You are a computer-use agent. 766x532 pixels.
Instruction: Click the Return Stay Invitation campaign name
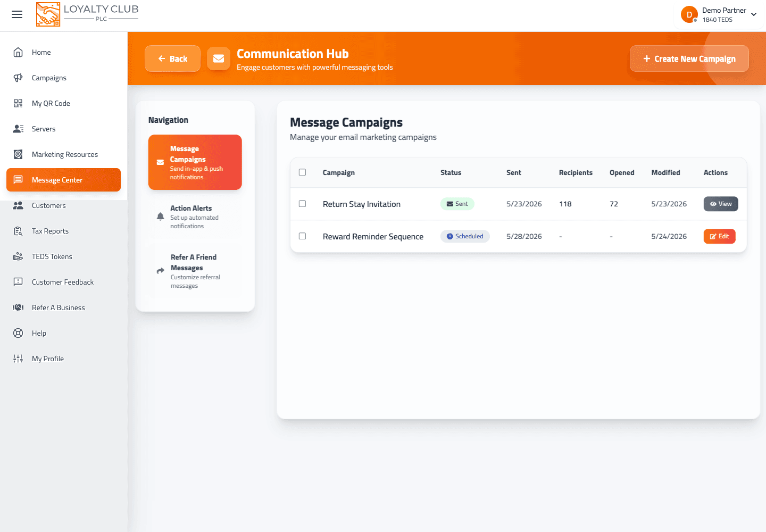pos(362,204)
